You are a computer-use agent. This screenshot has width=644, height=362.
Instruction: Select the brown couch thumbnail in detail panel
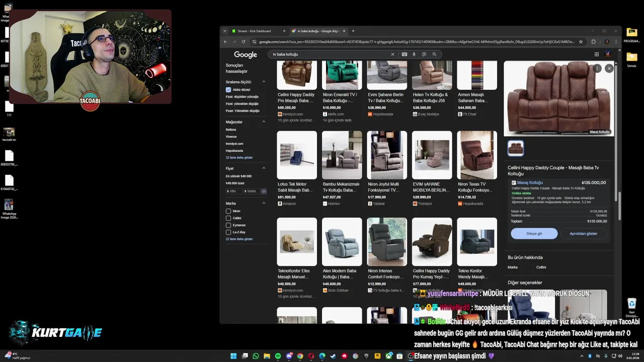[516, 148]
